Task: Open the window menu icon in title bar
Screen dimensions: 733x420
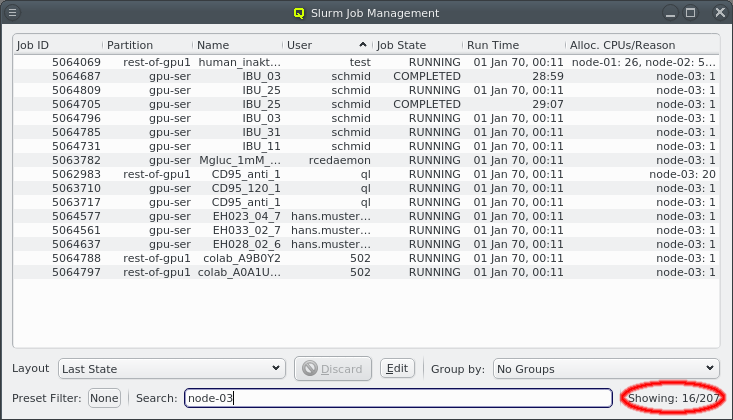Action: point(13,13)
